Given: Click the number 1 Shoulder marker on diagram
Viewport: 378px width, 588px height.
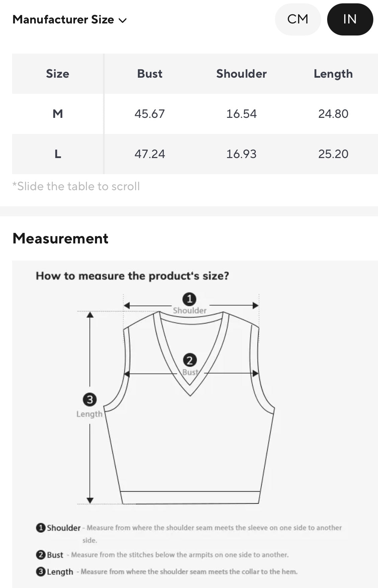Looking at the screenshot, I should click(189, 299).
